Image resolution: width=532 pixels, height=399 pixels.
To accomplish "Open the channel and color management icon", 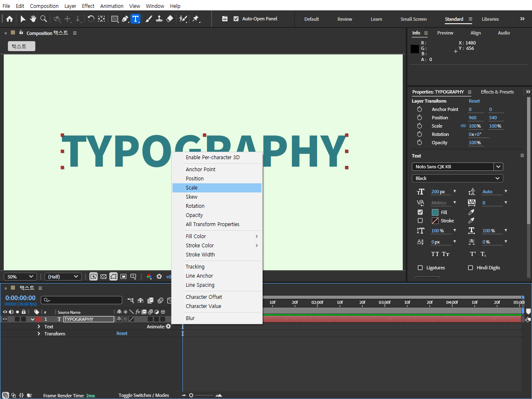I will 149,276.
